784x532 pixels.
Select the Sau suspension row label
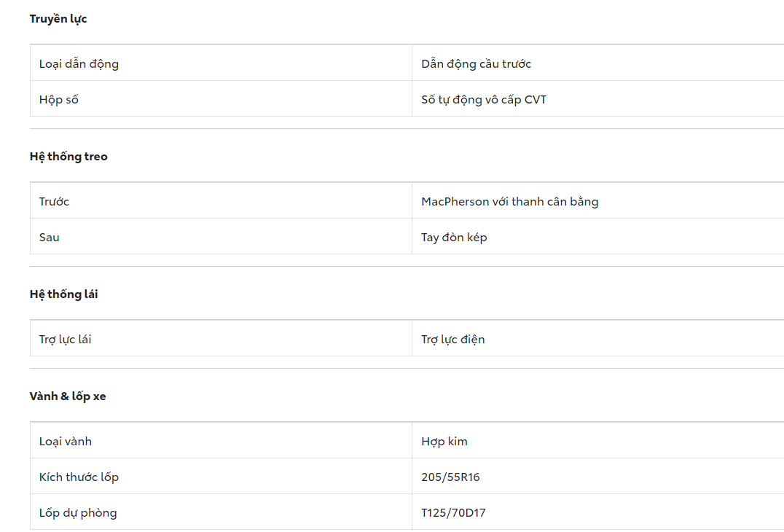pos(50,237)
